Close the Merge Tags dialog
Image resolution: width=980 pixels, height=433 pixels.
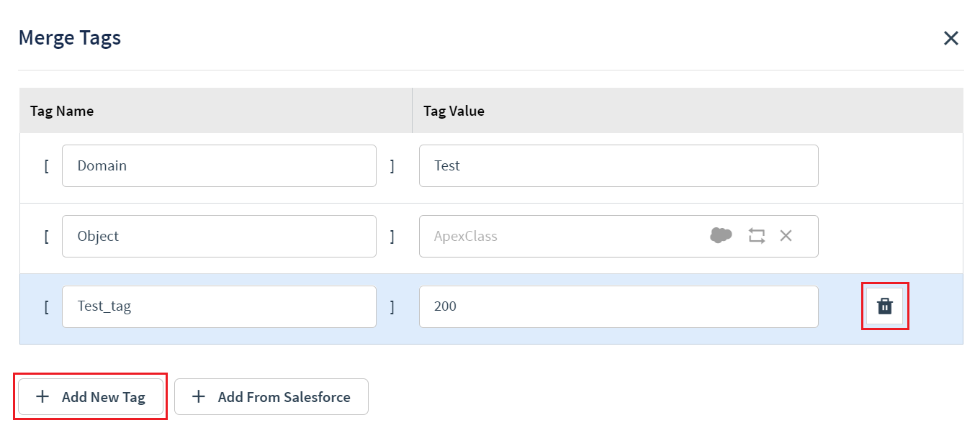(951, 38)
